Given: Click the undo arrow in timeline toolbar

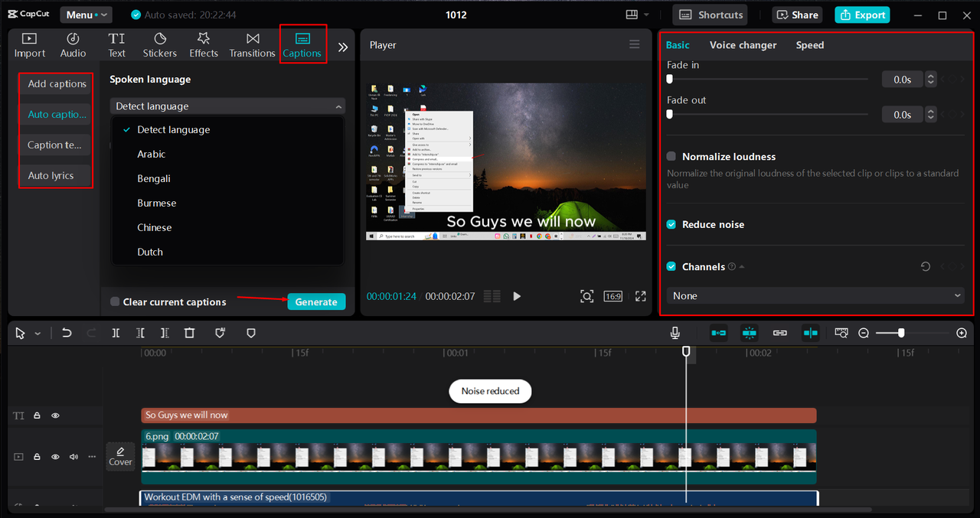Looking at the screenshot, I should point(67,333).
